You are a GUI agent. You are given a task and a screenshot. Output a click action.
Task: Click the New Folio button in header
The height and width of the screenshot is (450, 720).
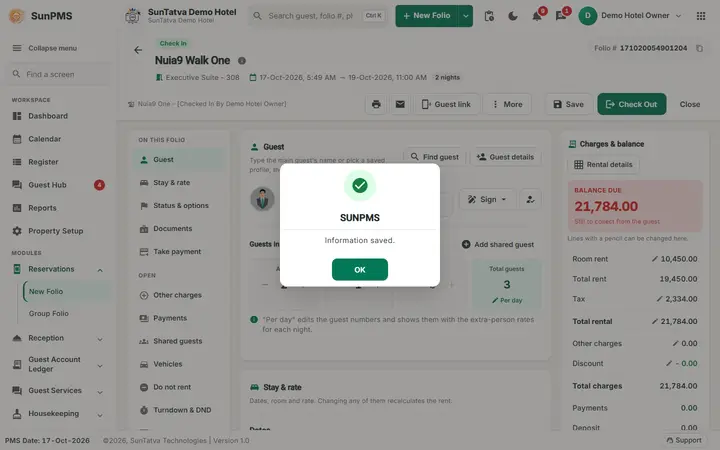point(427,16)
